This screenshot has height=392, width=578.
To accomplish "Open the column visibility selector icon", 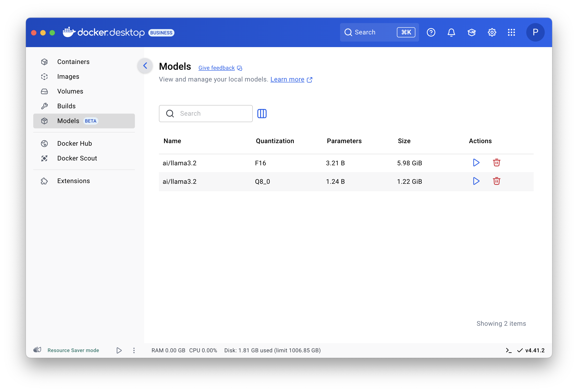I will 262,114.
